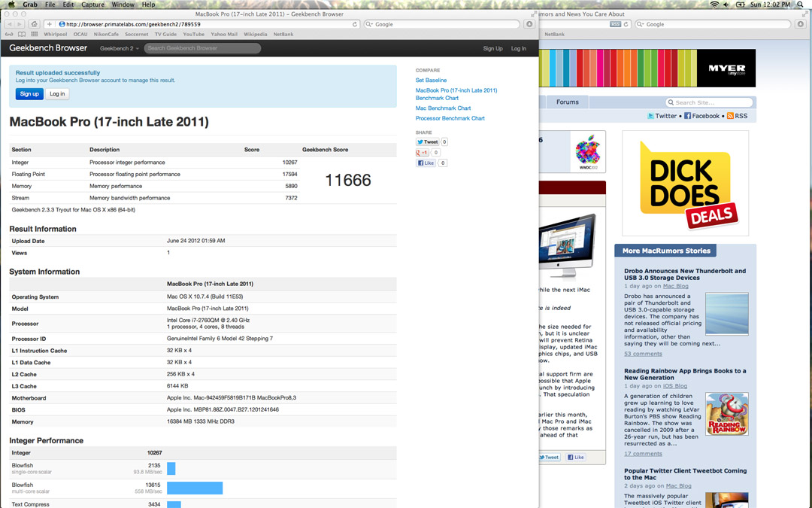Open the Window menu
The width and height of the screenshot is (812, 508).
pos(123,5)
